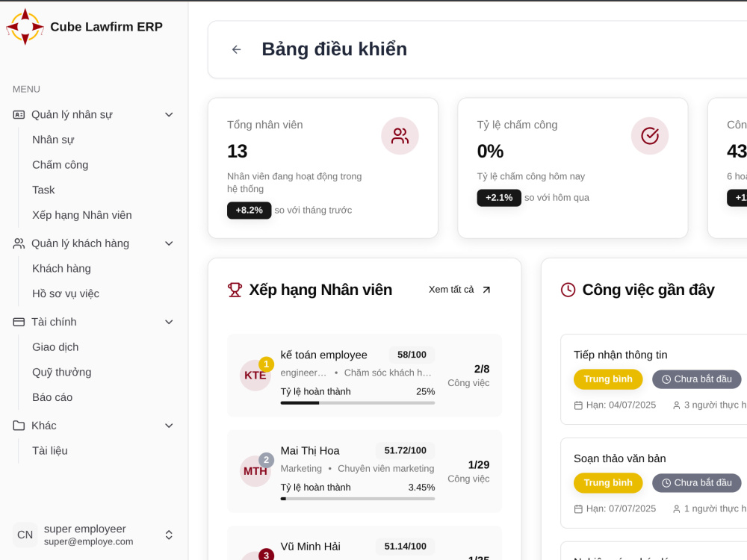Click the KTE avatar ranked first
This screenshot has height=560, width=747.
coord(255,376)
